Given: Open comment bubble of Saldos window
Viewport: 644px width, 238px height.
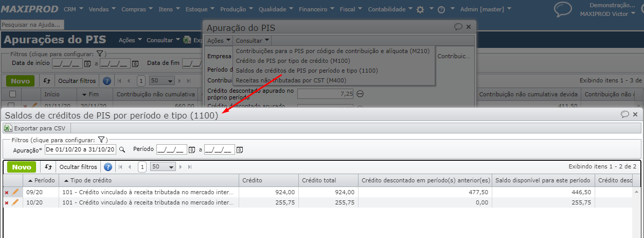Looking at the screenshot, I should click(625, 114).
